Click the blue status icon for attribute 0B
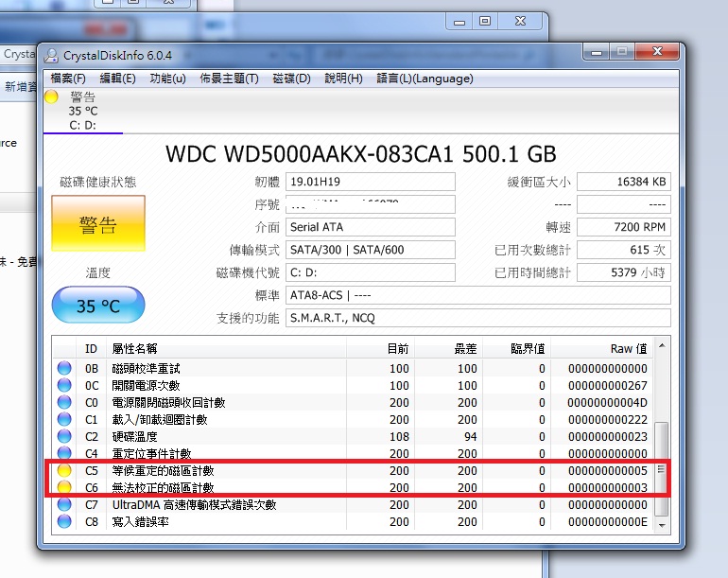This screenshot has width=728, height=578. click(64, 369)
